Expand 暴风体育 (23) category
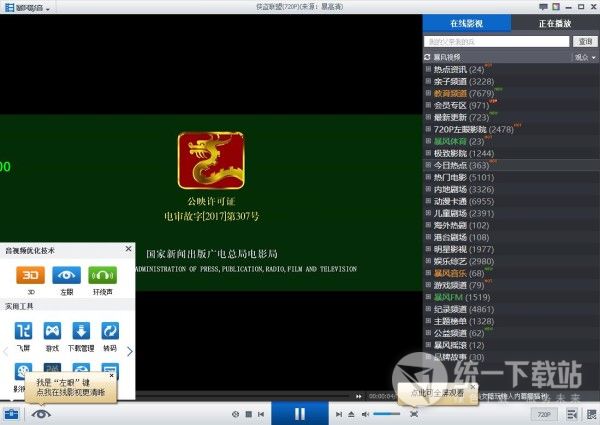Viewport: 600px width, 425px height. 428,141
